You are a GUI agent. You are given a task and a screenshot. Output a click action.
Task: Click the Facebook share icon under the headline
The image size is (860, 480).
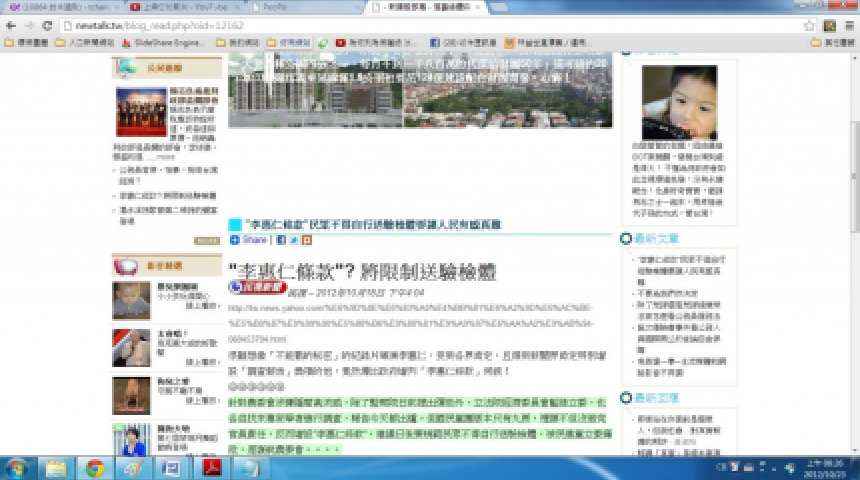[x=281, y=240]
